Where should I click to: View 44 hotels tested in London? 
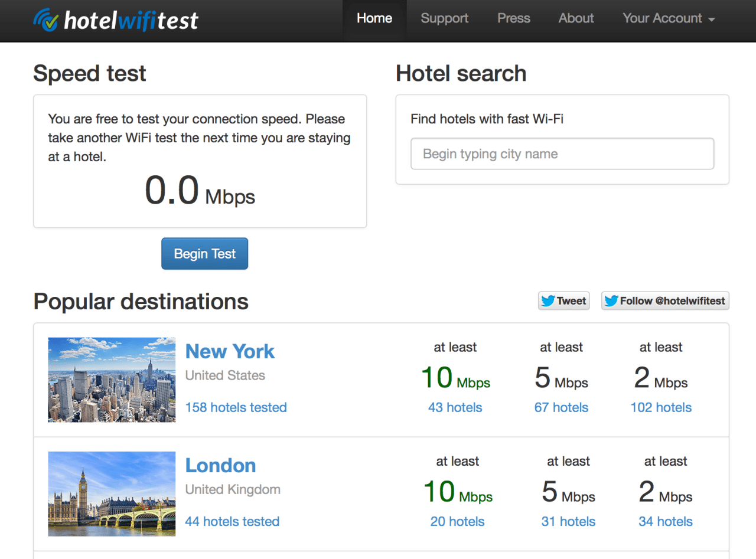tap(232, 521)
